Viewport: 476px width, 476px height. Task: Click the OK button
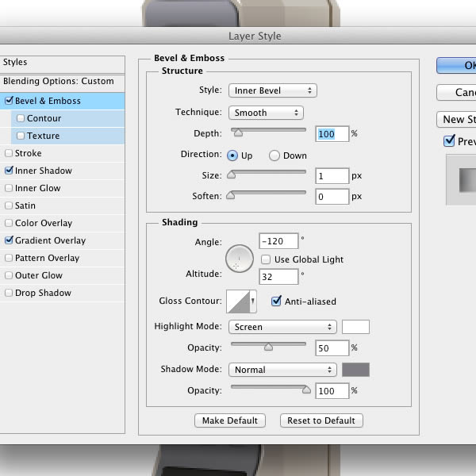coord(456,66)
